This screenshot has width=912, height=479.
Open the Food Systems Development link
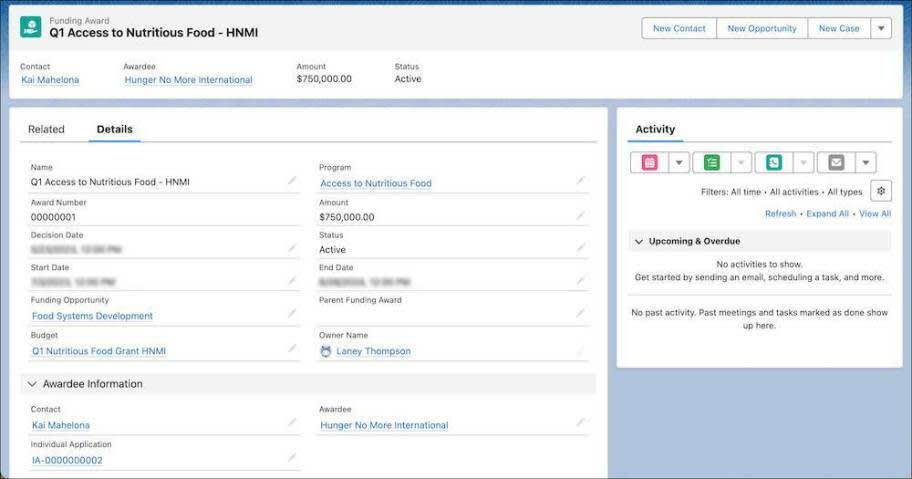pos(92,316)
